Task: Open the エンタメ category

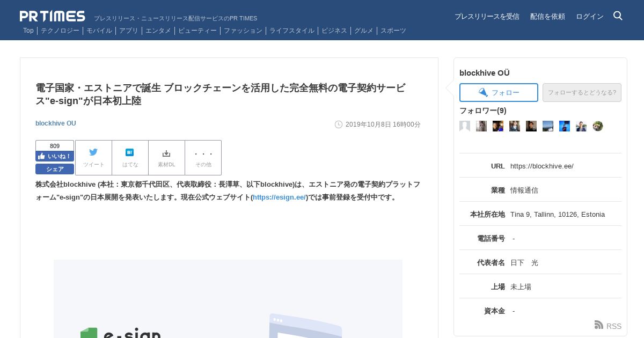Action: (158, 31)
